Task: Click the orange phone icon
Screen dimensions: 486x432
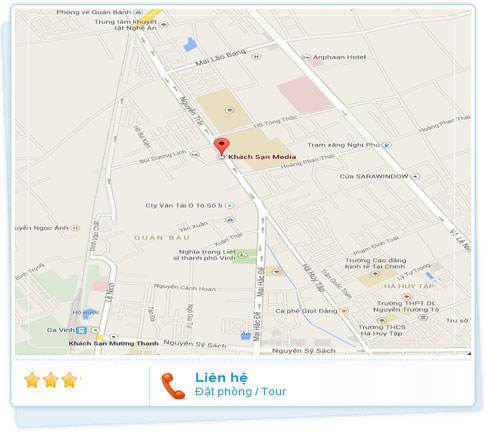Action: 173,386
